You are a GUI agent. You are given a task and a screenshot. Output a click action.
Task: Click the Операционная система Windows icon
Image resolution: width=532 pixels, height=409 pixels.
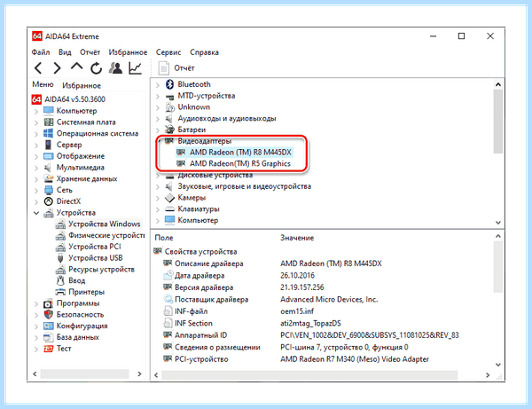click(49, 133)
